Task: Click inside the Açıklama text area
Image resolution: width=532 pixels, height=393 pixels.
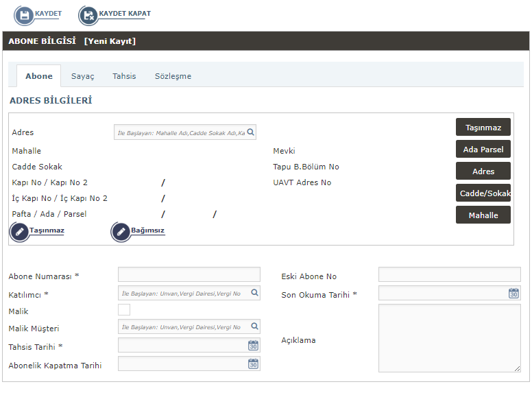Action: pos(449,338)
